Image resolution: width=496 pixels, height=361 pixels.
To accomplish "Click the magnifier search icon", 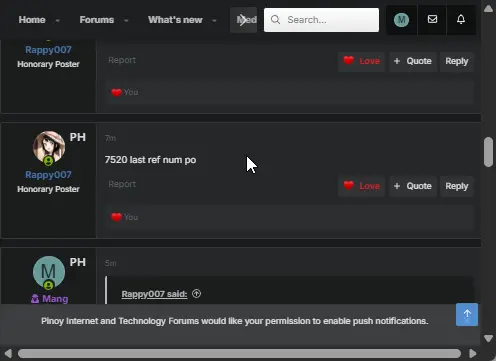I will [275, 20].
